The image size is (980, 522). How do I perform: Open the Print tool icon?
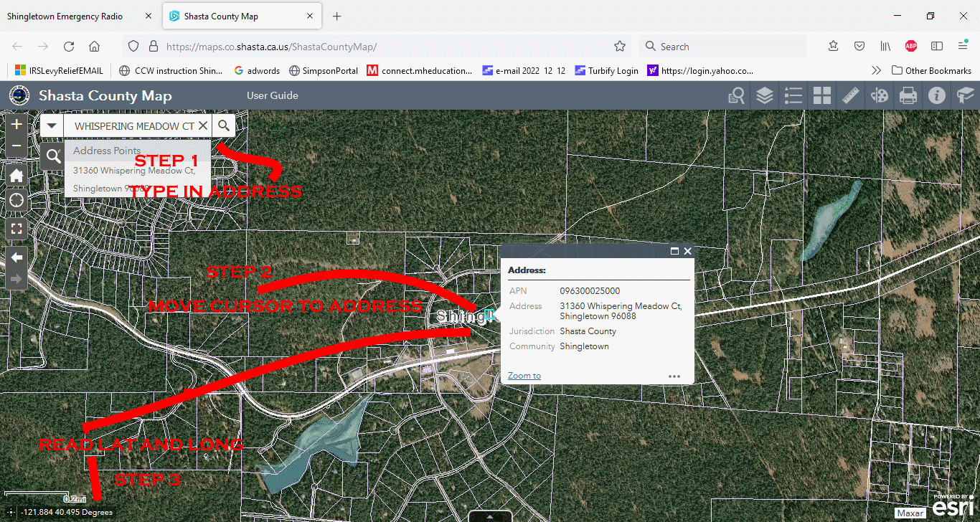[908, 95]
